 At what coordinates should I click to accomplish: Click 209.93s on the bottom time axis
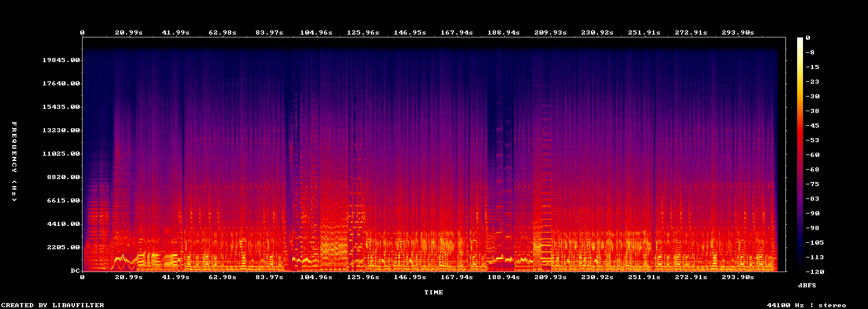tap(550, 277)
